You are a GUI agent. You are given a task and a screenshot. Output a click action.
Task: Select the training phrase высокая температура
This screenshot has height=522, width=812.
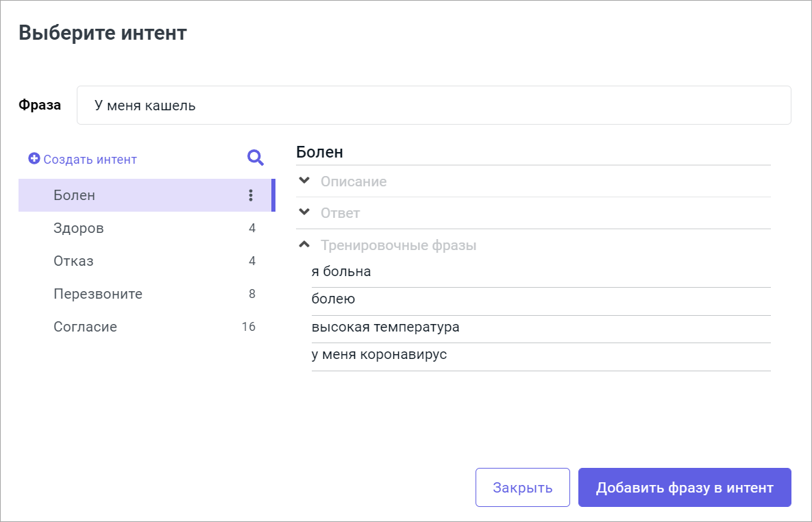click(x=384, y=327)
